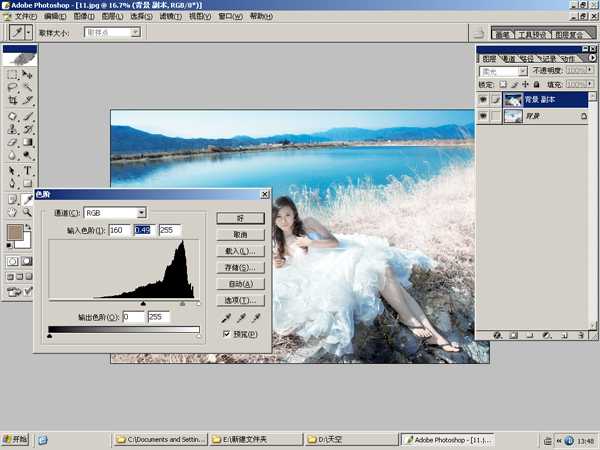
Task: Open the 滤镜 (Filter) menu
Action: pos(171,17)
